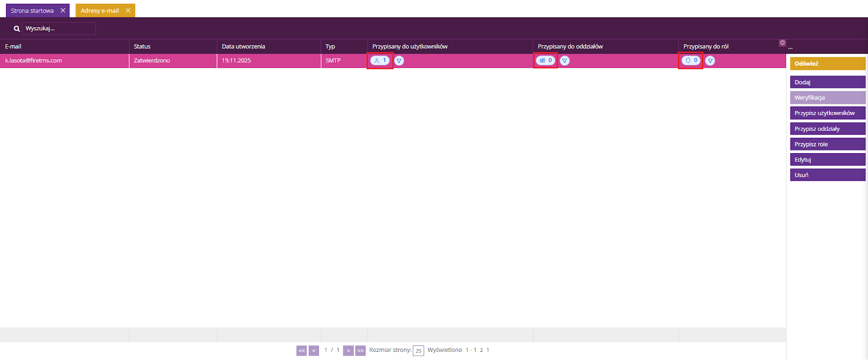The image size is (868, 360).
Task: Sort by the Typ column header
Action: [x=344, y=46]
